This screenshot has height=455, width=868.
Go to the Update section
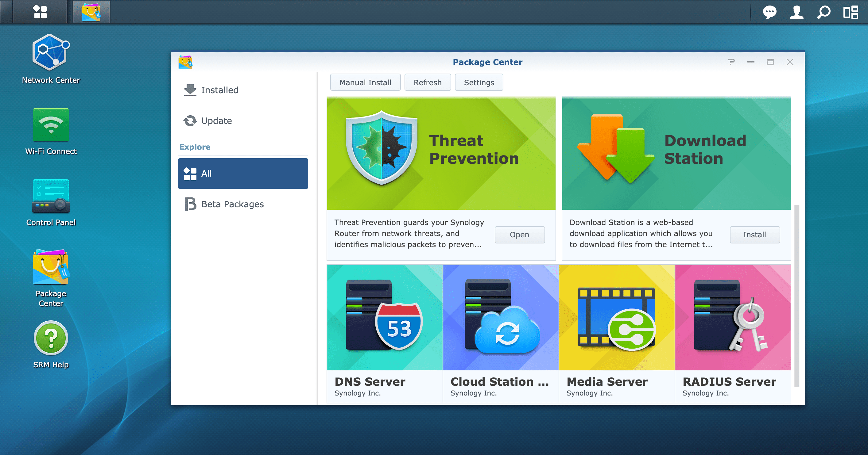coord(243,121)
